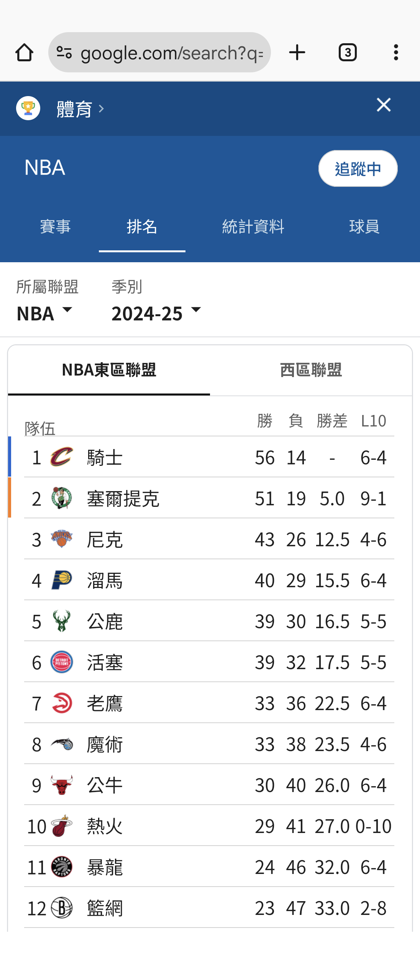Screen dimensions: 420x980
Task: Tap the Celtics team logo
Action: click(x=61, y=498)
